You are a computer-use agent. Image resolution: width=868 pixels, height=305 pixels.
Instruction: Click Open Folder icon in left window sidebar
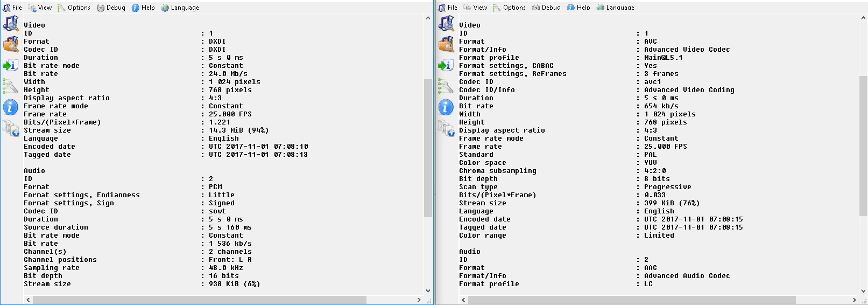click(11, 44)
